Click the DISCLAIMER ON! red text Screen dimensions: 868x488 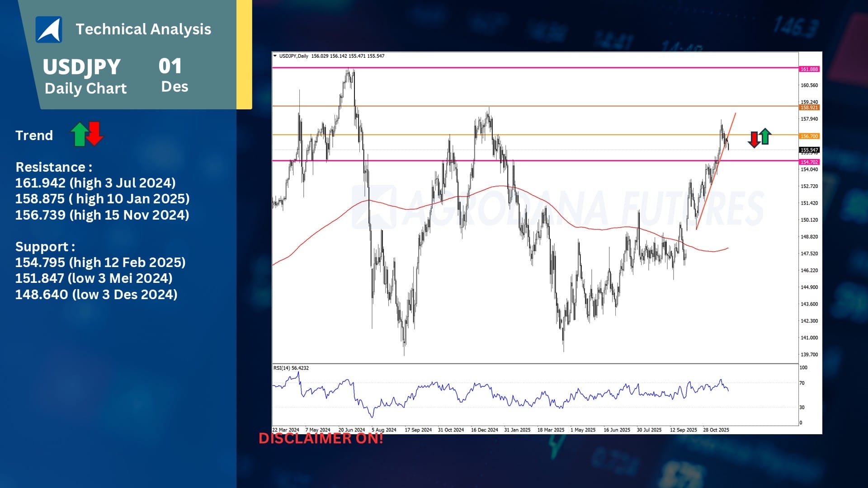coord(321,438)
